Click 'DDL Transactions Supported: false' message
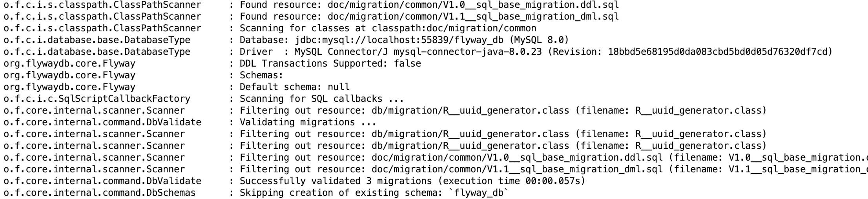This screenshot has height=199, width=868. tap(330, 64)
